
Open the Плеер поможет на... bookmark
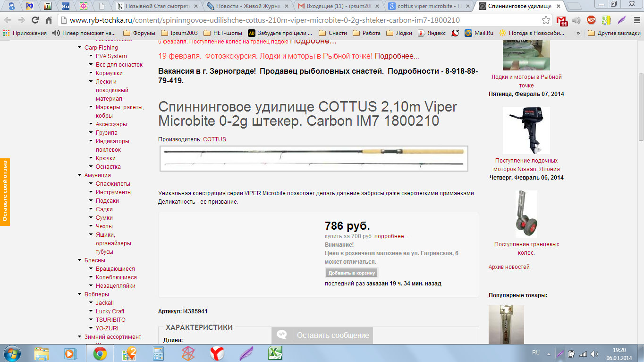click(x=84, y=33)
